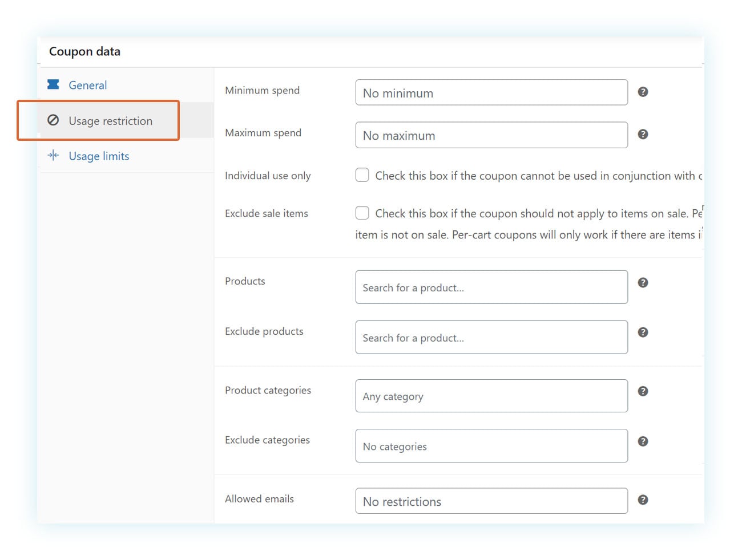Click the Usage limits arrows icon

click(x=53, y=156)
